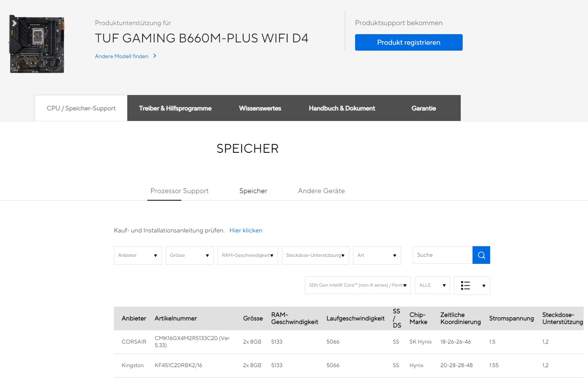Open Treiber & Hilfsprogramme tab
Image resolution: width=588 pixels, height=384 pixels.
pyautogui.click(x=175, y=108)
